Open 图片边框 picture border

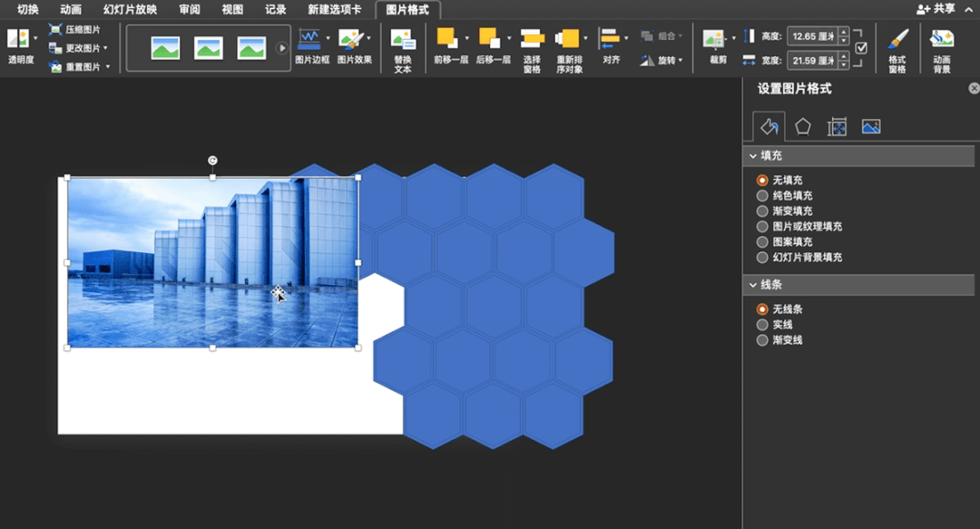click(312, 46)
